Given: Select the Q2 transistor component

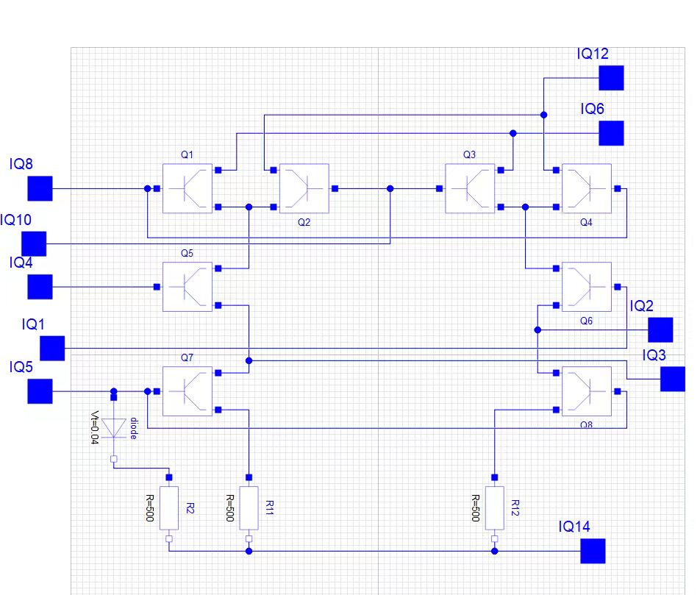Looking at the screenshot, I should click(x=304, y=188).
